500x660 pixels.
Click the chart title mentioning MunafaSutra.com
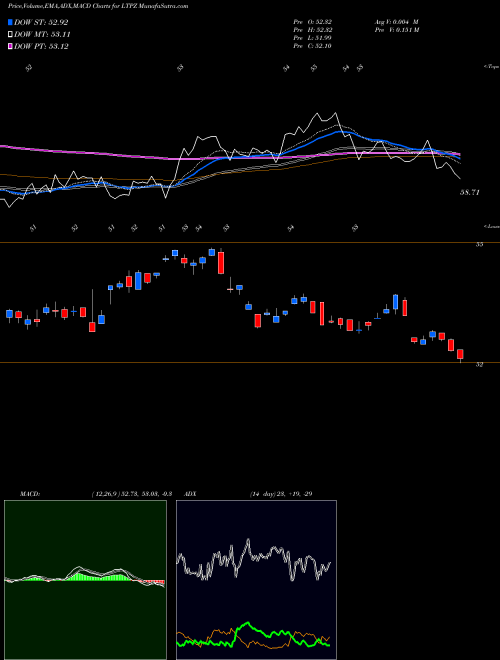pos(98,6)
